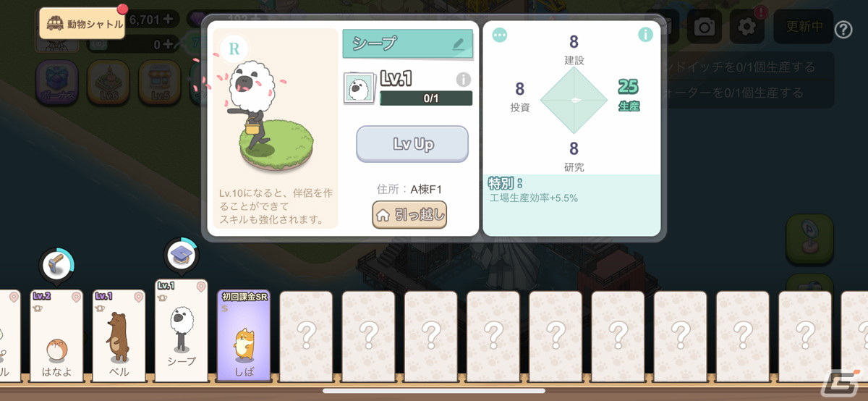Open the three-dots menu on stats panel
This screenshot has width=868, height=401.
(x=500, y=35)
